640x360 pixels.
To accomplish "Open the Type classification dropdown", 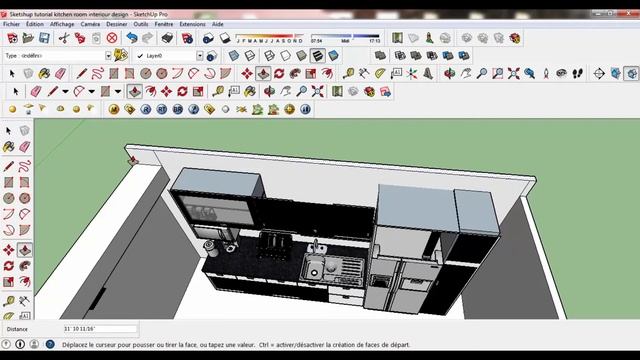I will pyautogui.click(x=108, y=56).
